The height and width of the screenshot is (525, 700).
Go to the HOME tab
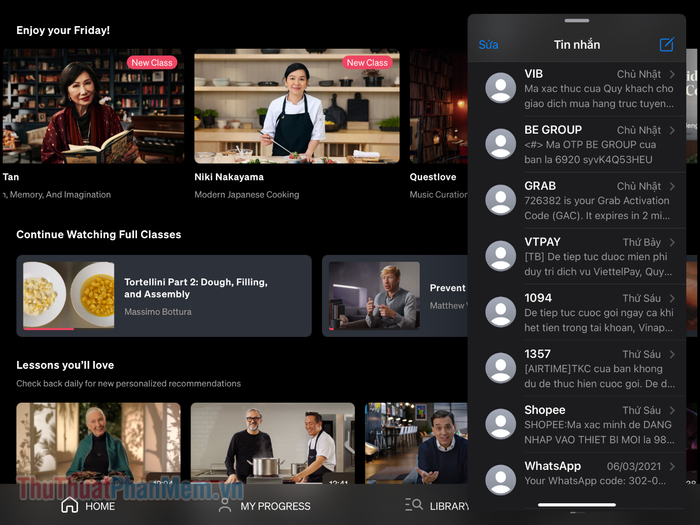pos(88,506)
